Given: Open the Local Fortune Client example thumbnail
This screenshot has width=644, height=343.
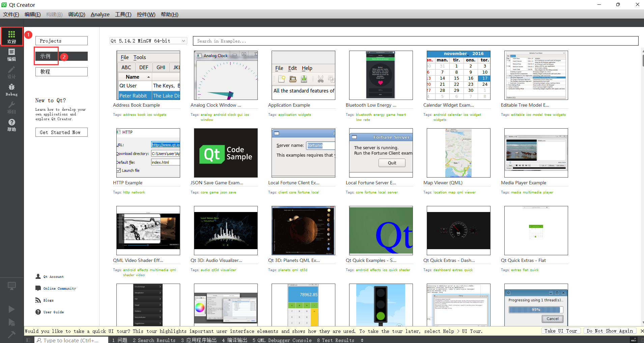Looking at the screenshot, I should click(x=303, y=153).
